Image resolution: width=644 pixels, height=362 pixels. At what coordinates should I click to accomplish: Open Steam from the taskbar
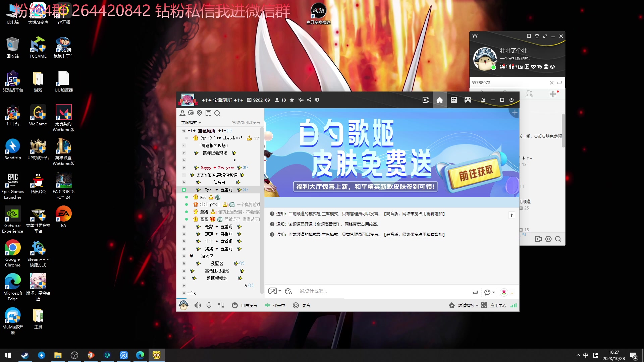[25, 355]
